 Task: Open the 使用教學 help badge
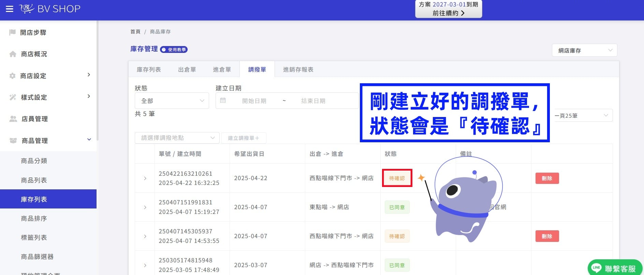coord(174,49)
